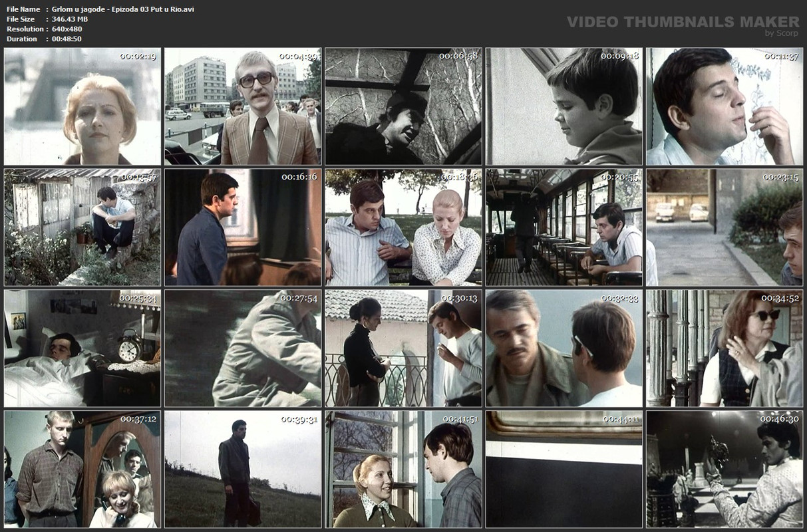Select the duration value 00:48:50
The width and height of the screenshot is (807, 532).
[x=67, y=39]
